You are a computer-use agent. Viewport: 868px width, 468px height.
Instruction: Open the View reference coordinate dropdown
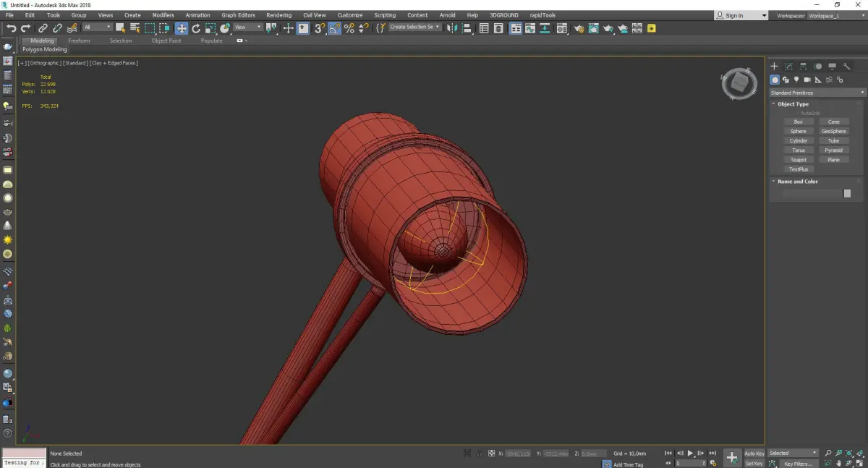[247, 27]
